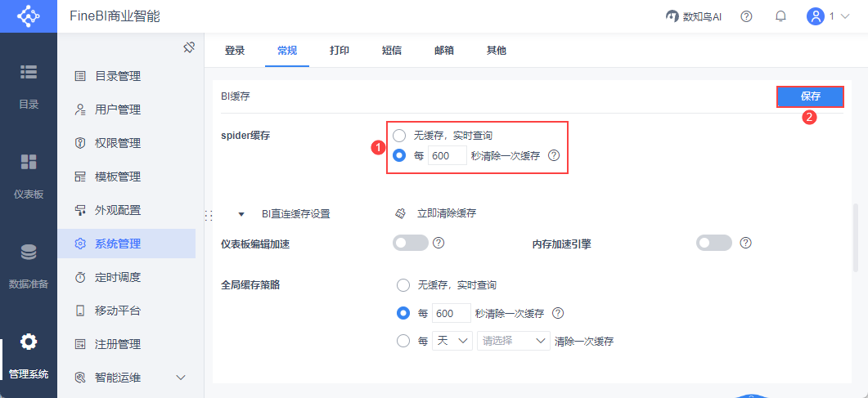
Task: Click the vertical scrollbar on the right
Action: 856,237
